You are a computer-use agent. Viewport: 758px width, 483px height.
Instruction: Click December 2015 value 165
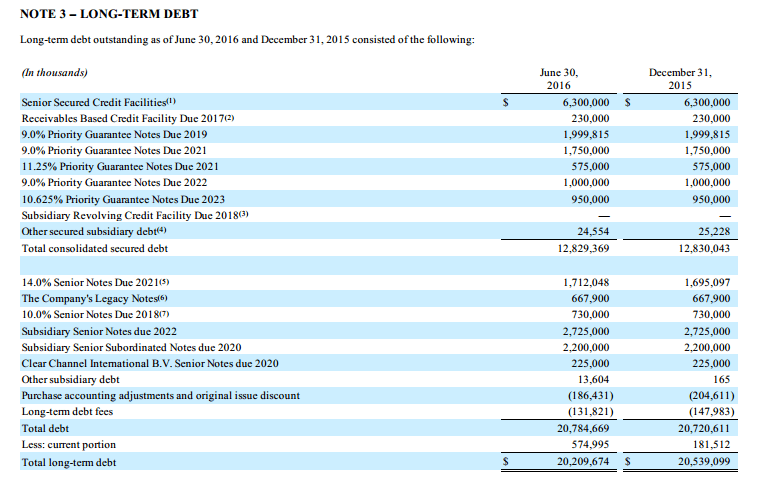[x=721, y=380]
